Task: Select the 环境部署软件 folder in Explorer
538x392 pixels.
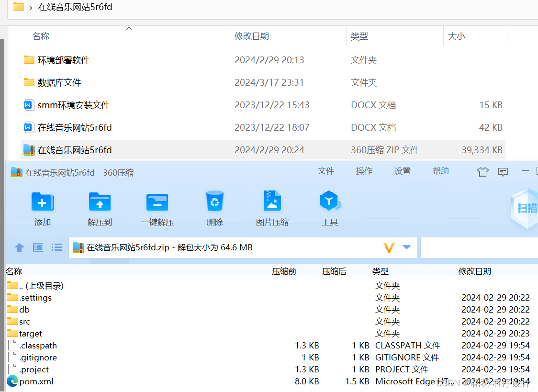Action: 64,60
